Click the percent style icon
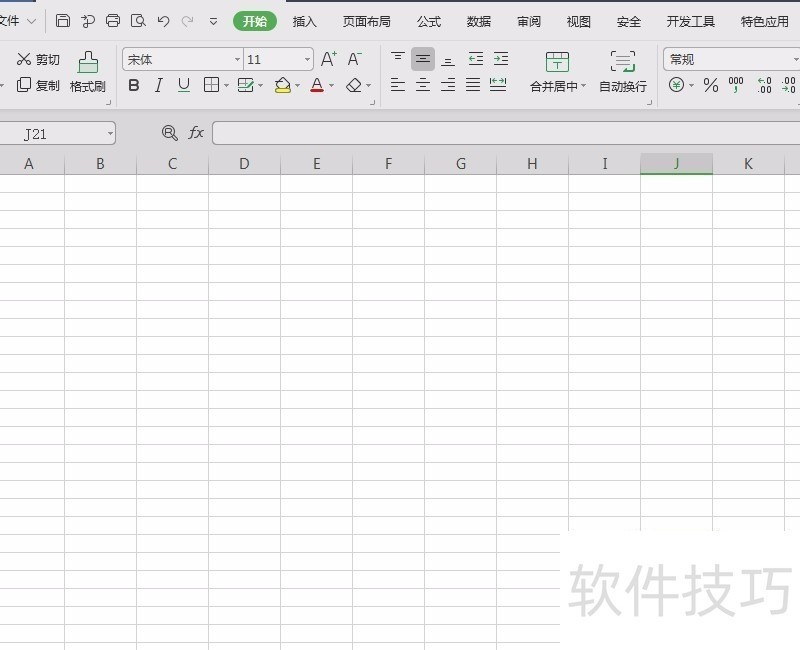The image size is (800, 650). pos(711,85)
